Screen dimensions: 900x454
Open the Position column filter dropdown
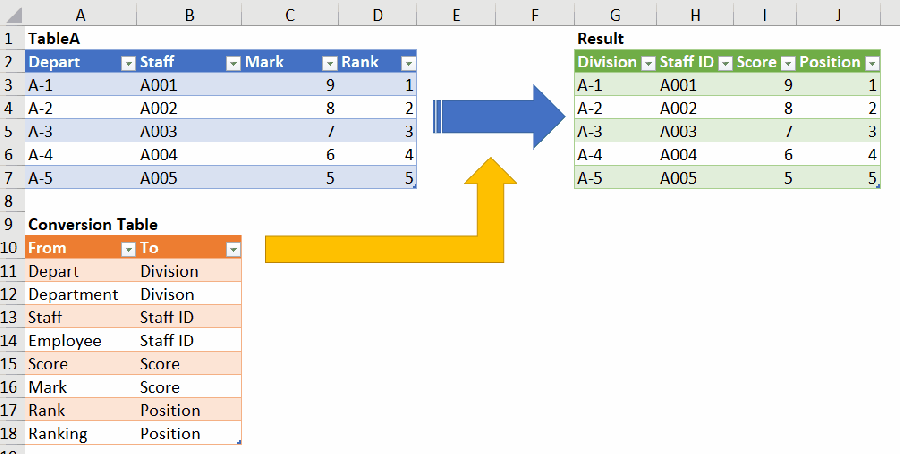point(871,62)
